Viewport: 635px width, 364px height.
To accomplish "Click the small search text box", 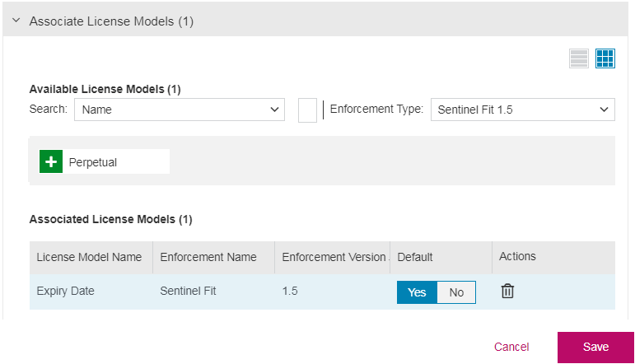I will (x=307, y=110).
